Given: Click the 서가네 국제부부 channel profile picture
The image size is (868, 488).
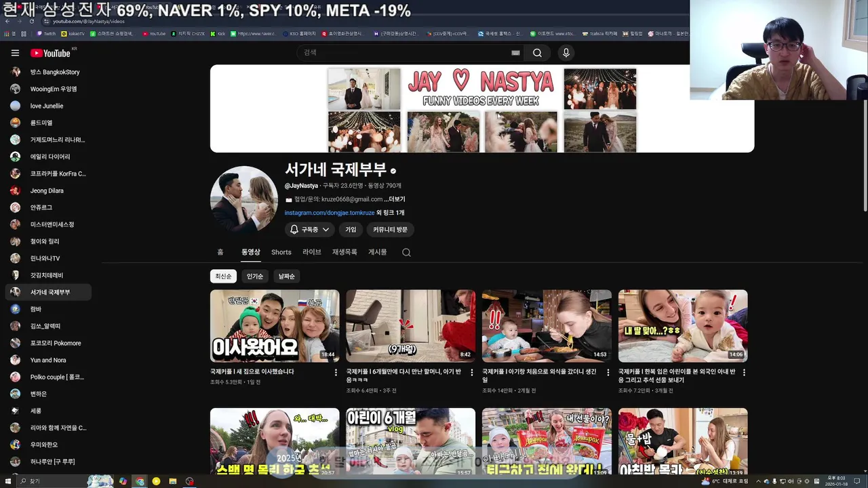Looking at the screenshot, I should click(x=244, y=200).
